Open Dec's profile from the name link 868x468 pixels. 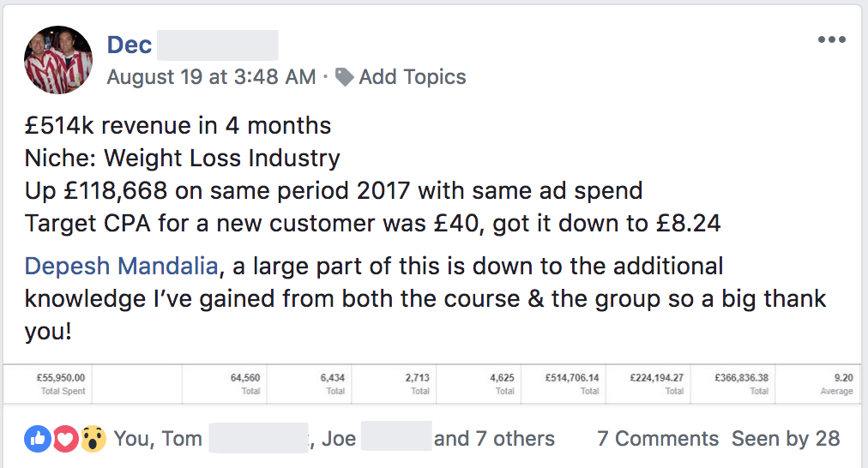click(129, 45)
